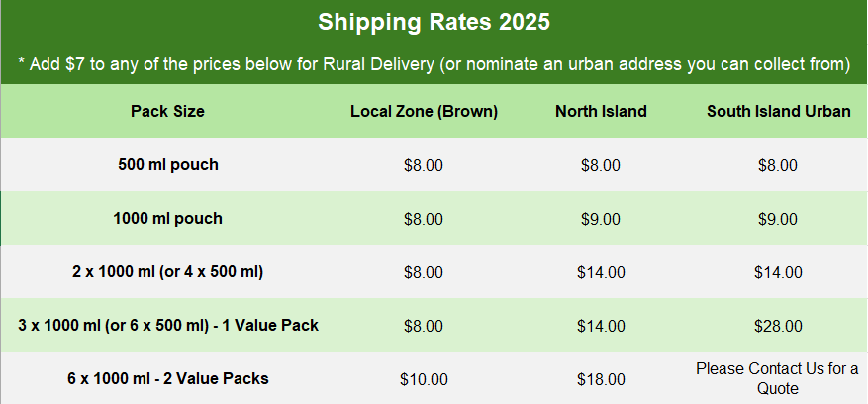Screen dimensions: 868x404
Task: Select the Local Zone (Brown) header
Action: point(424,111)
